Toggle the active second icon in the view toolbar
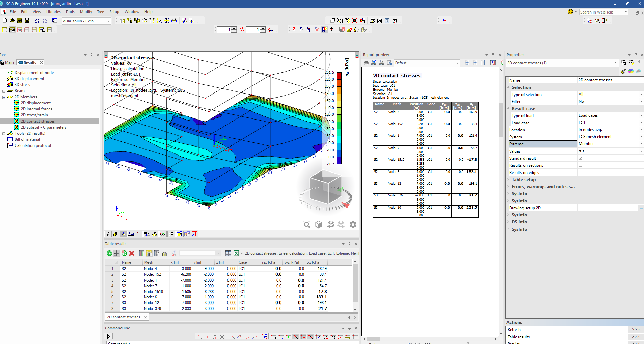This screenshot has width=644, height=344. [x=12, y=30]
